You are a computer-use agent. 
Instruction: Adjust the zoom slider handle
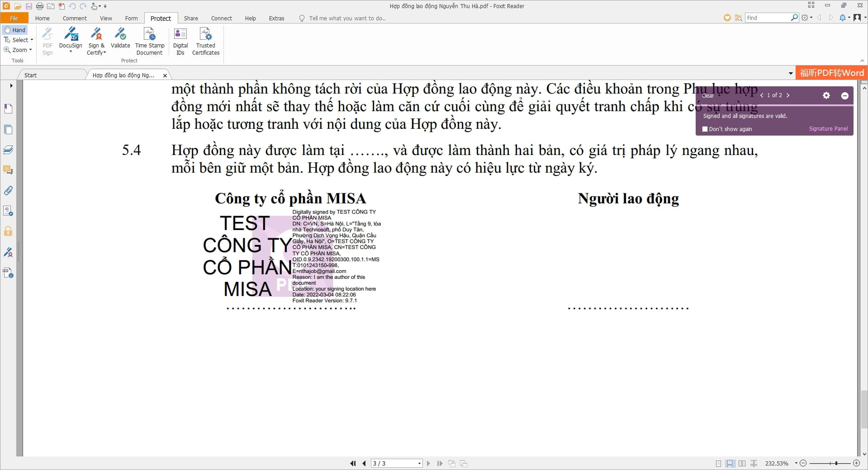point(836,463)
